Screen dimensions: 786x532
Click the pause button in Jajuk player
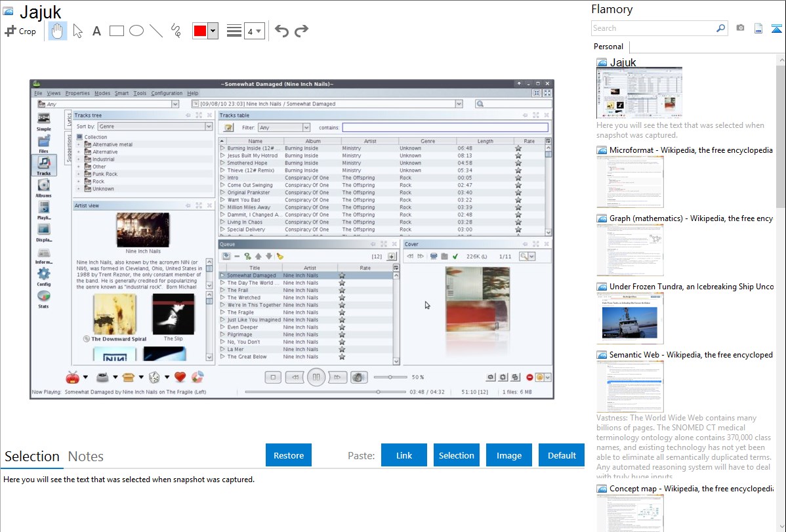tap(316, 377)
